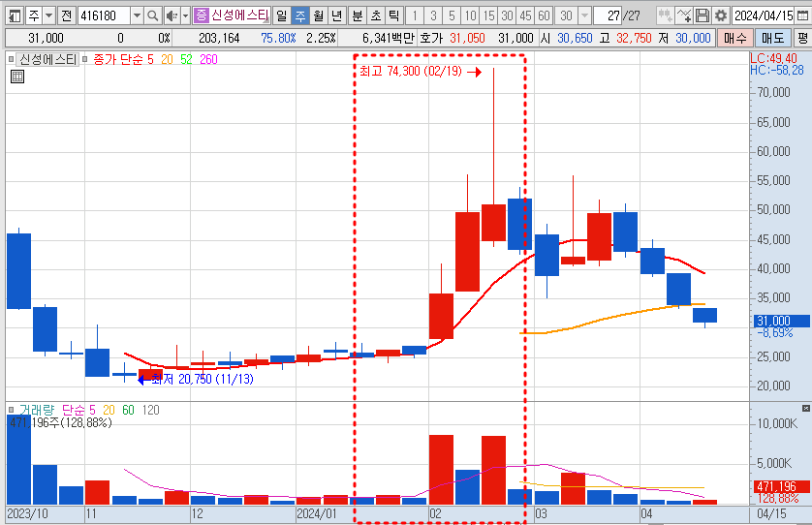
Task: Click the 매도 sell button
Action: (772, 38)
